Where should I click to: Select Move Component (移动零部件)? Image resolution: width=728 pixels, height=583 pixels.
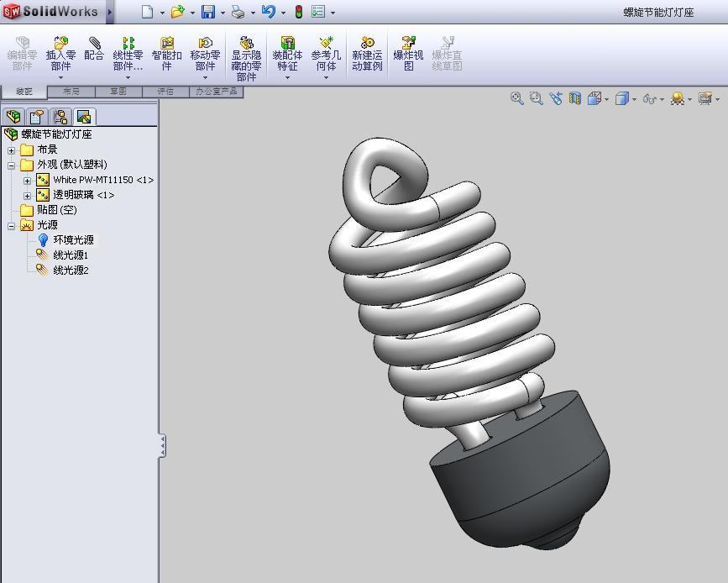(x=205, y=55)
